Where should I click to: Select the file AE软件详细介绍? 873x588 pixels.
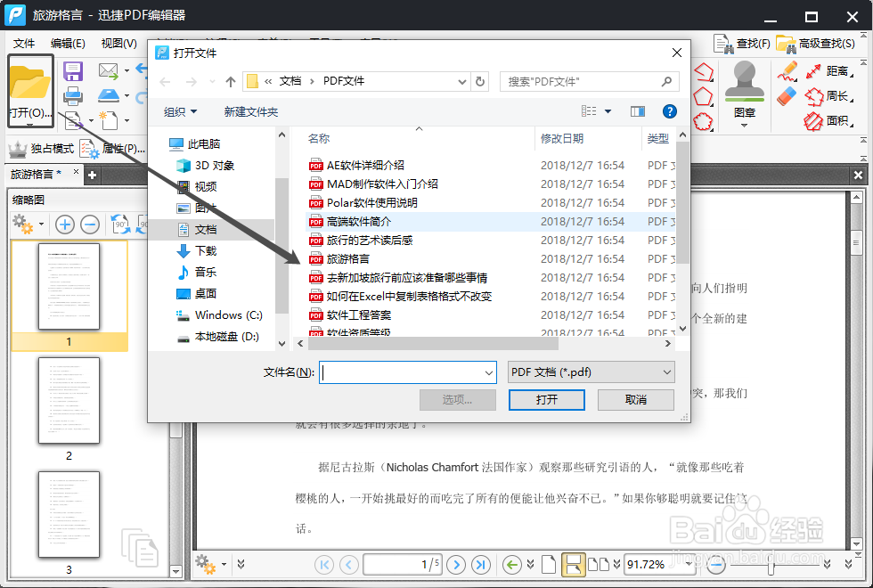(x=357, y=166)
